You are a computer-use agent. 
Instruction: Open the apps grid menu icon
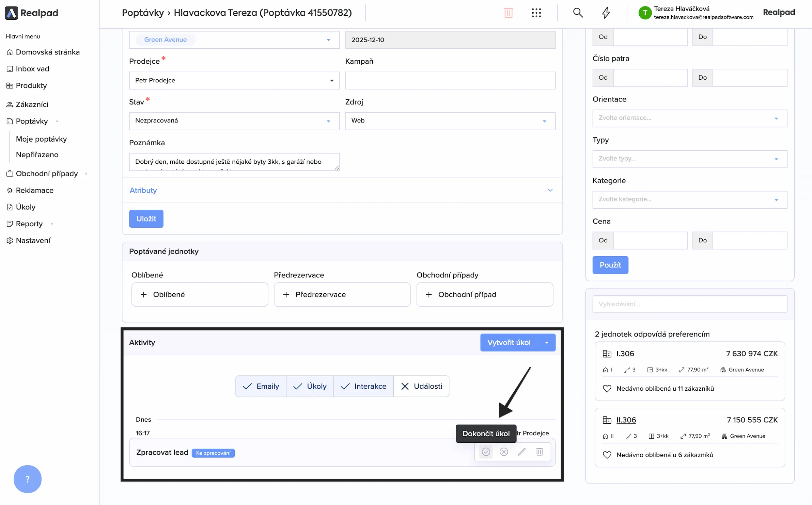[536, 13]
